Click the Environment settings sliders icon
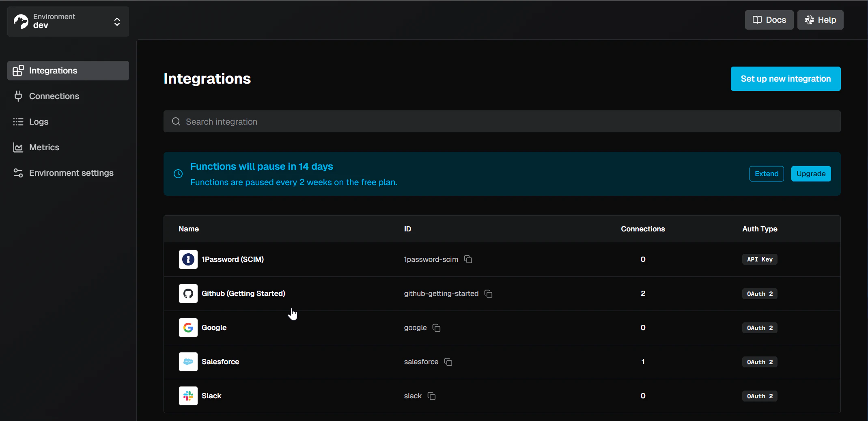The height and width of the screenshot is (421, 868). click(x=18, y=173)
